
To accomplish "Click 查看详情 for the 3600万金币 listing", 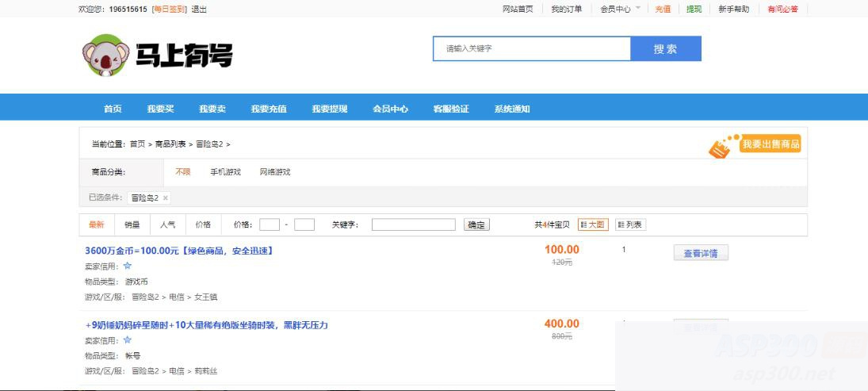I will pyautogui.click(x=700, y=254).
